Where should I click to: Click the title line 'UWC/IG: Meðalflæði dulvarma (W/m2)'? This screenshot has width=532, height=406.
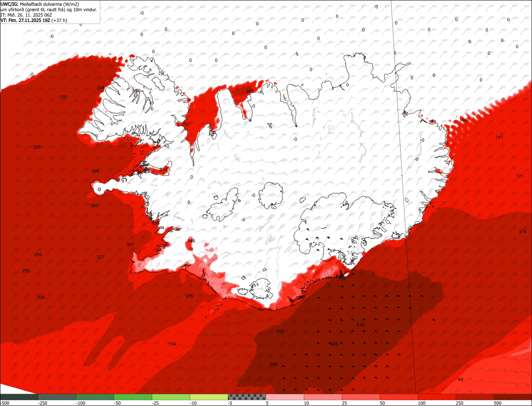[40, 4]
